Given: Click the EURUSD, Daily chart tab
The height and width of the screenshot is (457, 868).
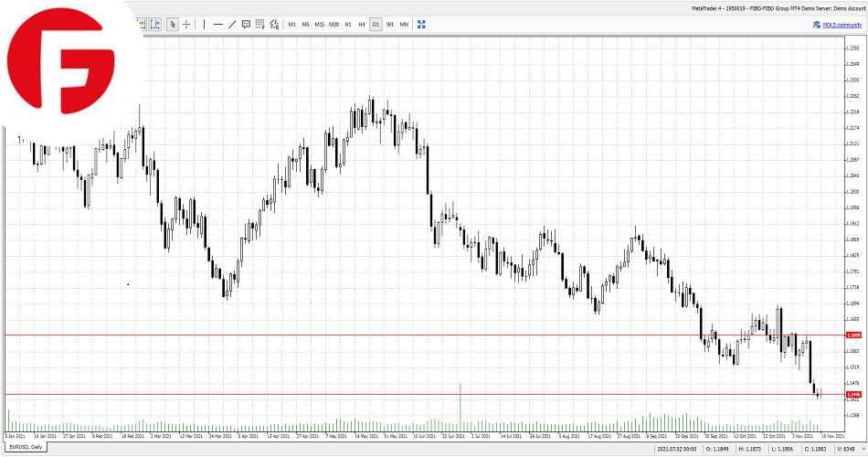Looking at the screenshot, I should pos(25,447).
